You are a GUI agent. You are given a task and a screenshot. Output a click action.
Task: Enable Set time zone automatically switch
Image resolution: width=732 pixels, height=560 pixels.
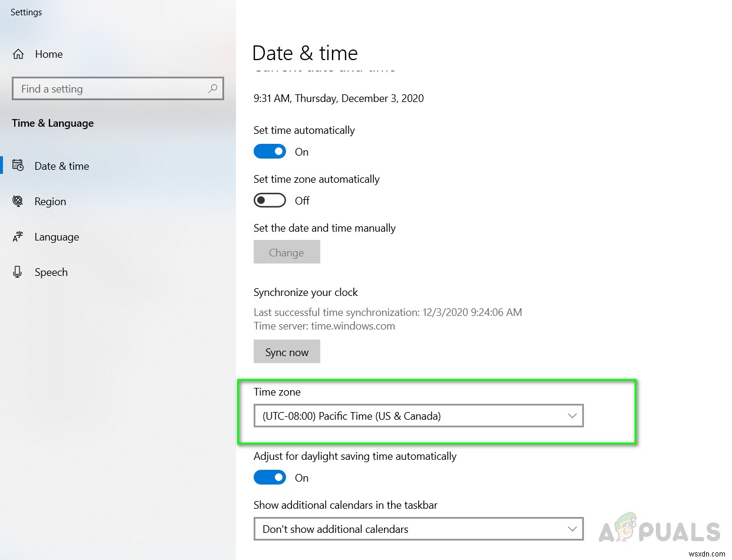coord(270,200)
